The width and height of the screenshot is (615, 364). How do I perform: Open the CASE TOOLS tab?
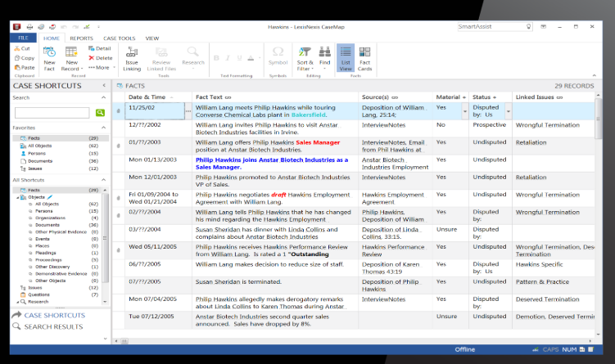point(120,38)
